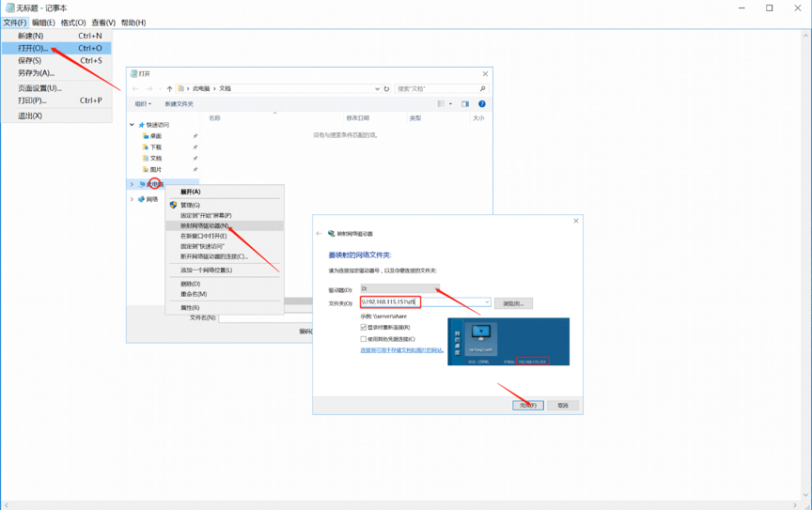Expand the 文件夹 path dropdown arrow
The width and height of the screenshot is (812, 510).
coord(487,302)
